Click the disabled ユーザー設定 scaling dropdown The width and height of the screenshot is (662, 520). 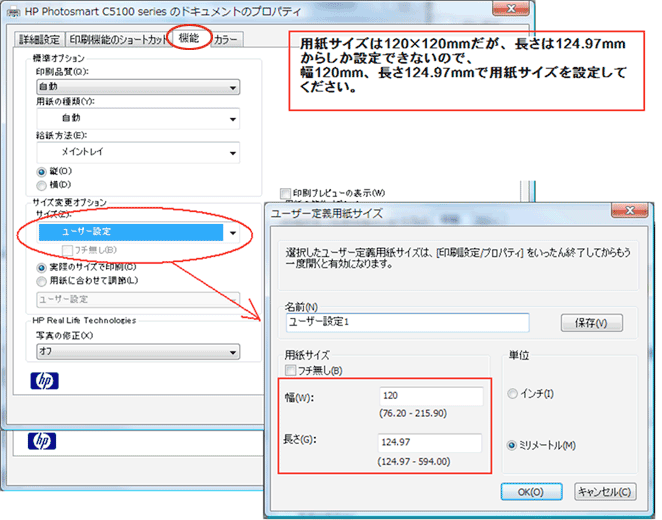138,299
